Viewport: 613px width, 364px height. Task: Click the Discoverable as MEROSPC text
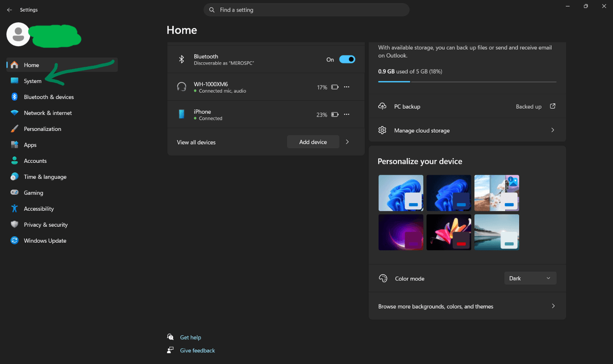(224, 63)
